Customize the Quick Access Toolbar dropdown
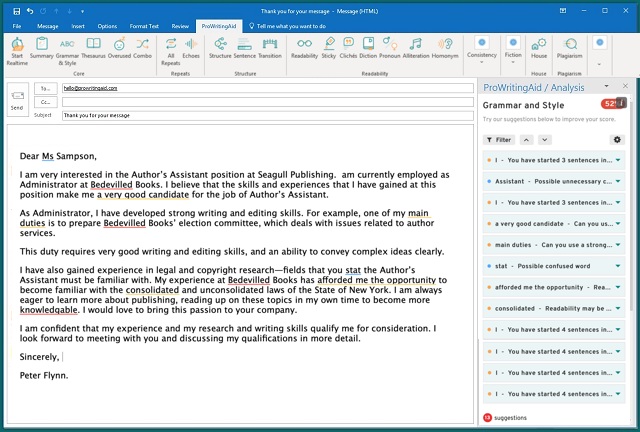Screen dimensions: 640x432 click(82, 11)
